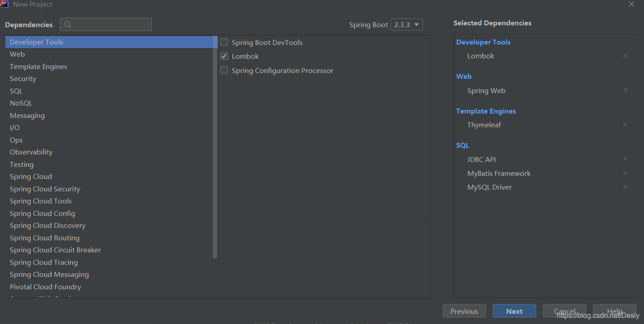Remove MySQL Driver from selected dependencies
This screenshot has height=324, width=644.
point(625,187)
